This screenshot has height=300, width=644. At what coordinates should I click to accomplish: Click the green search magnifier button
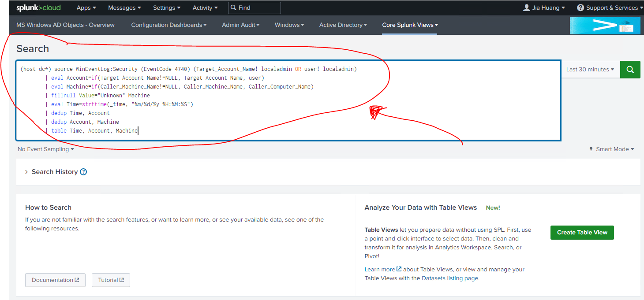click(630, 70)
